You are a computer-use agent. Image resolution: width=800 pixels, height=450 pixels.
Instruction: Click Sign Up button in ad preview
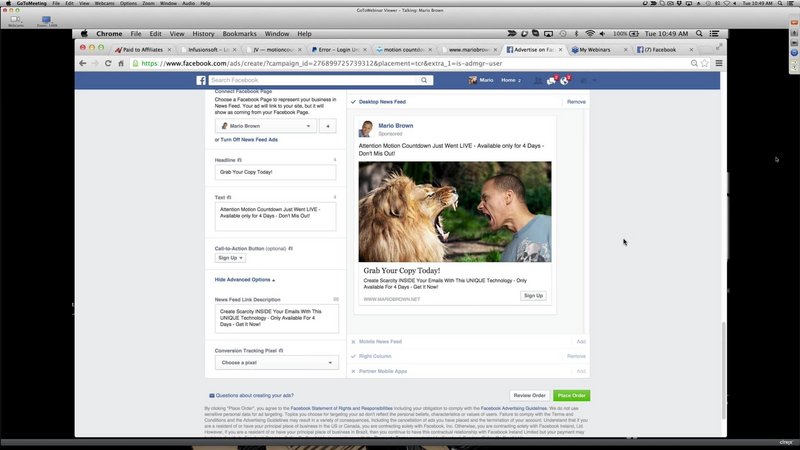(533, 296)
